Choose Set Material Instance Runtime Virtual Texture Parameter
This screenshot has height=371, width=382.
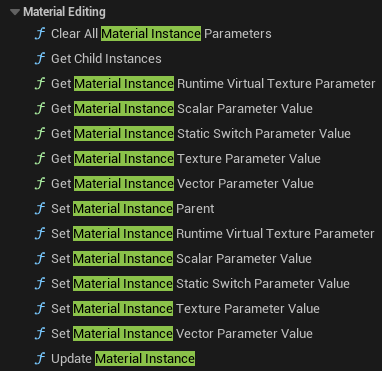click(213, 234)
